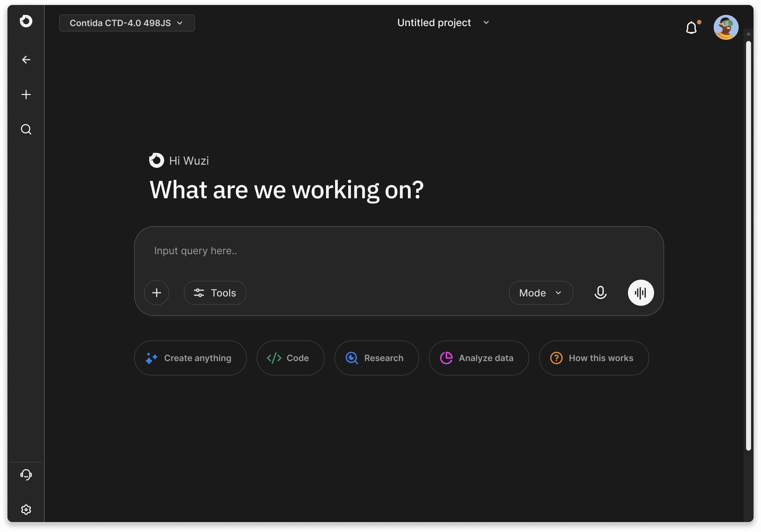The height and width of the screenshot is (532, 761).
Task: Click the microphone dictation icon
Action: pyautogui.click(x=600, y=292)
